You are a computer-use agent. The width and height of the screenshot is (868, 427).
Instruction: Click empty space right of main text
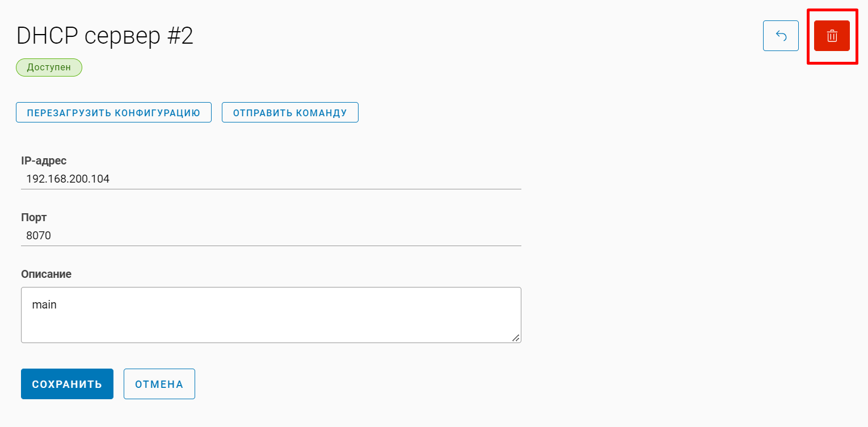(284, 305)
